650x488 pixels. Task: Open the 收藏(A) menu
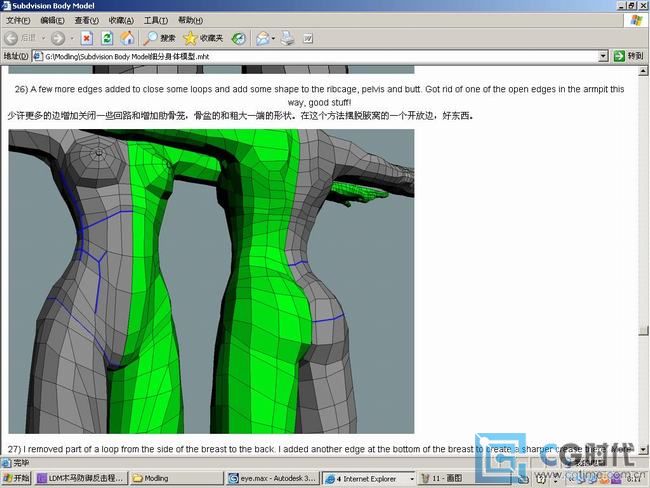click(121, 20)
